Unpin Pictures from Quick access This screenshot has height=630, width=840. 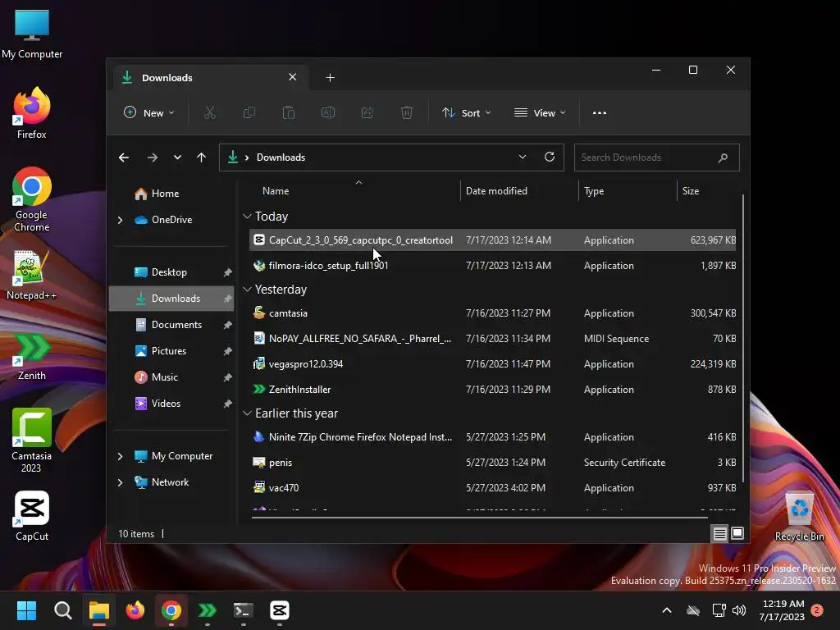(227, 351)
